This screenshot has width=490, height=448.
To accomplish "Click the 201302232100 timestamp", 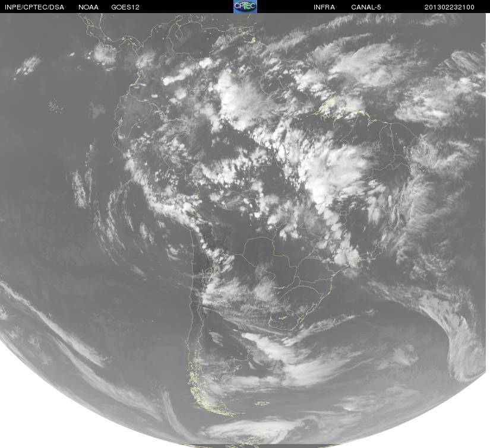I will (450, 7).
